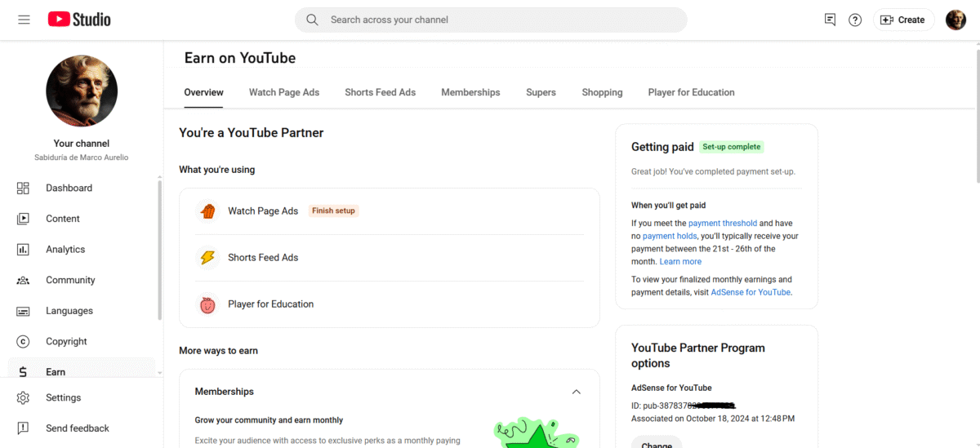This screenshot has width=980, height=448.
Task: Click the Learn more link
Action: tap(680, 262)
